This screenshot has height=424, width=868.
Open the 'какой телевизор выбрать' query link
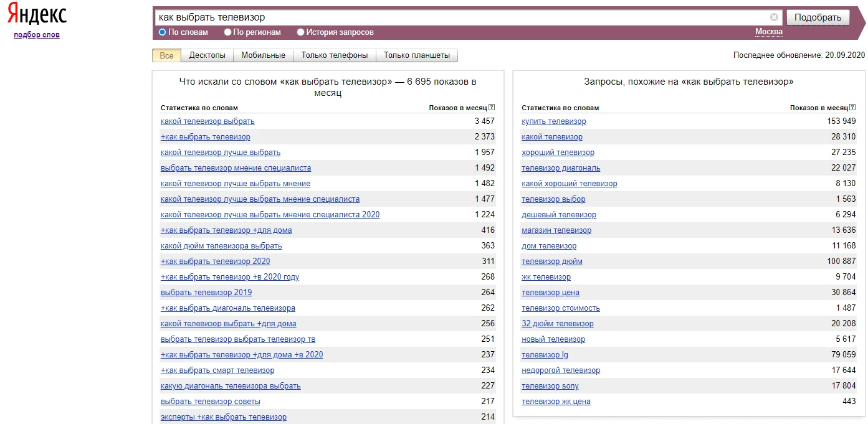(207, 121)
